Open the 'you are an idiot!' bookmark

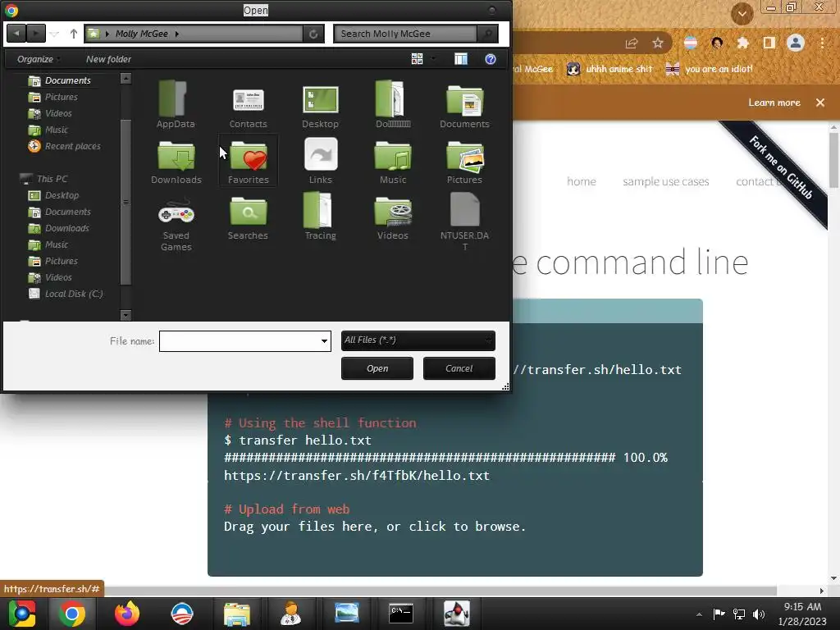point(709,69)
